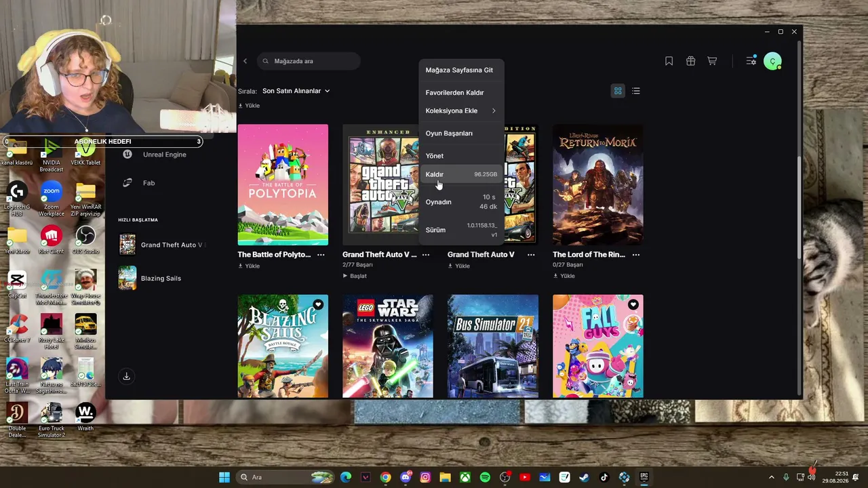Click the Oynadın playtime value in the context menu

click(488, 202)
